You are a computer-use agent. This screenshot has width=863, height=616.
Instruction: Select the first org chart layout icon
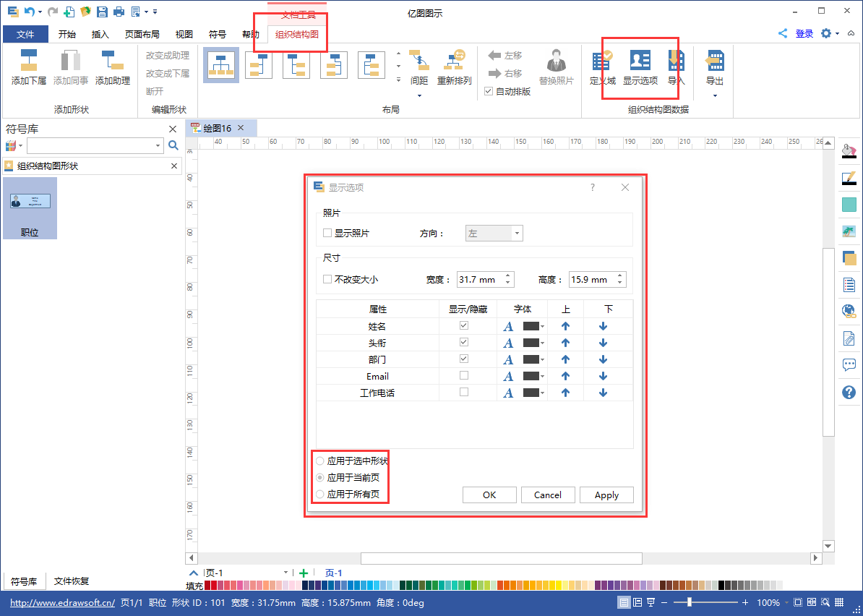point(220,65)
